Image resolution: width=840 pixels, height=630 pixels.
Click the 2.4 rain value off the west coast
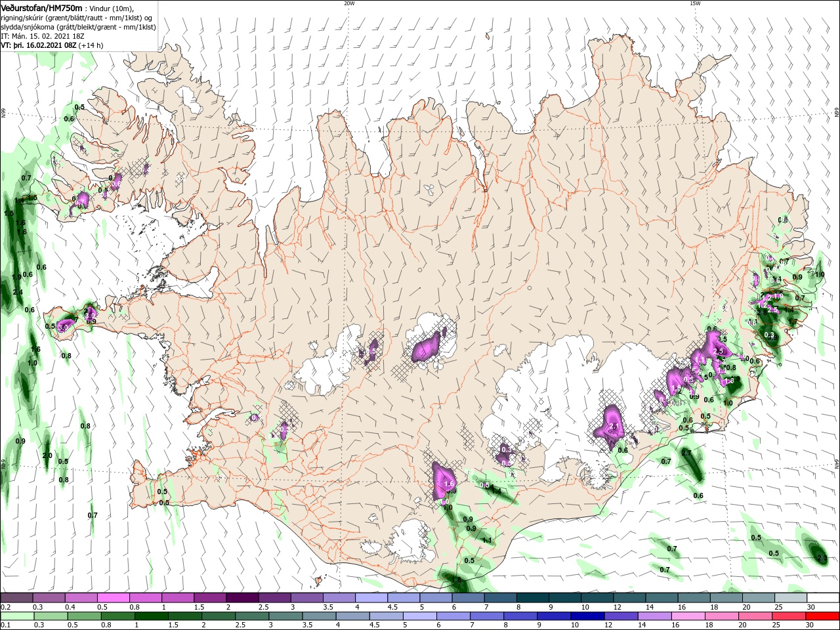pyautogui.click(x=18, y=292)
